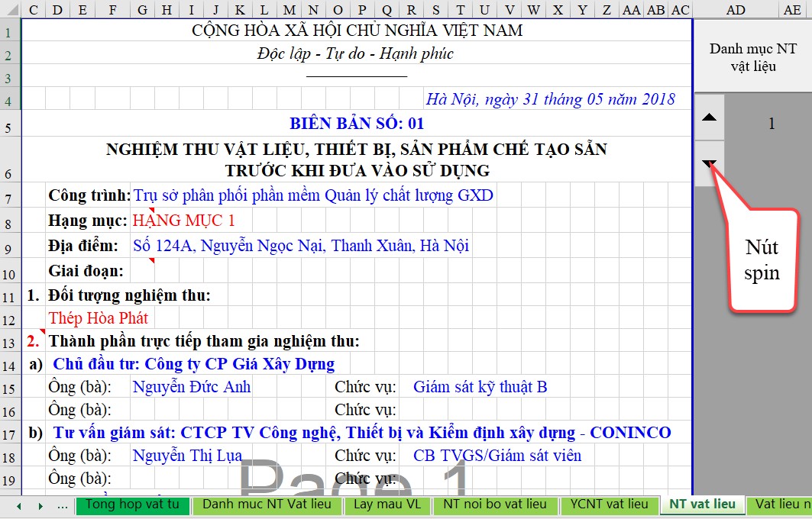Open the Danh muc NT Vat lieu sheet
The image size is (812, 519).
pos(267,504)
